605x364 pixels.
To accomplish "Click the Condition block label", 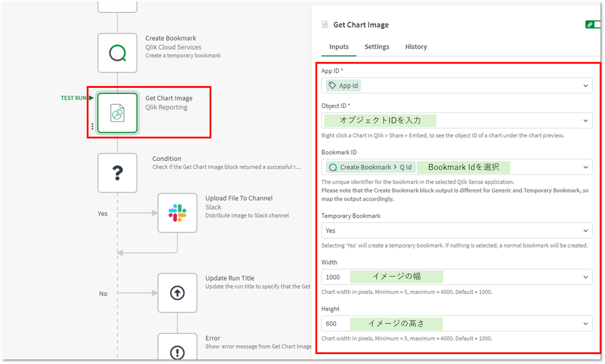I will [x=167, y=159].
